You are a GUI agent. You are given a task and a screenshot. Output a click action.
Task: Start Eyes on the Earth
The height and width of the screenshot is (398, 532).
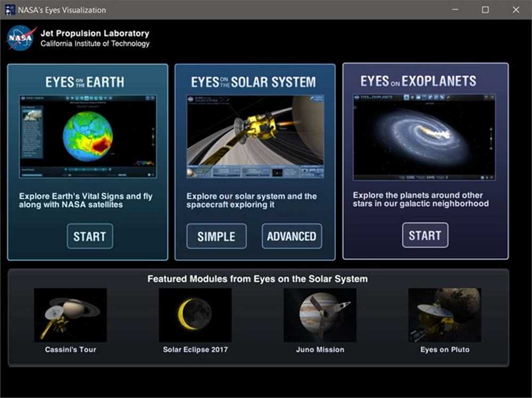coord(90,236)
